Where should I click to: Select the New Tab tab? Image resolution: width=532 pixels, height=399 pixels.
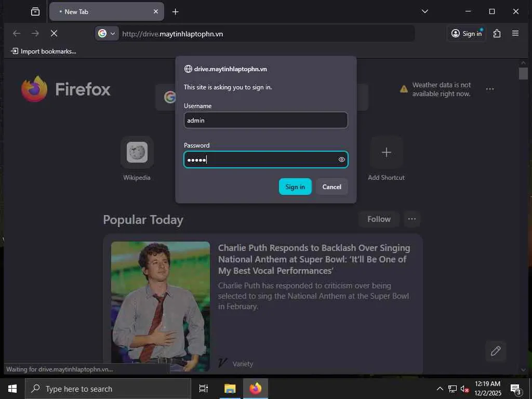coord(107,11)
